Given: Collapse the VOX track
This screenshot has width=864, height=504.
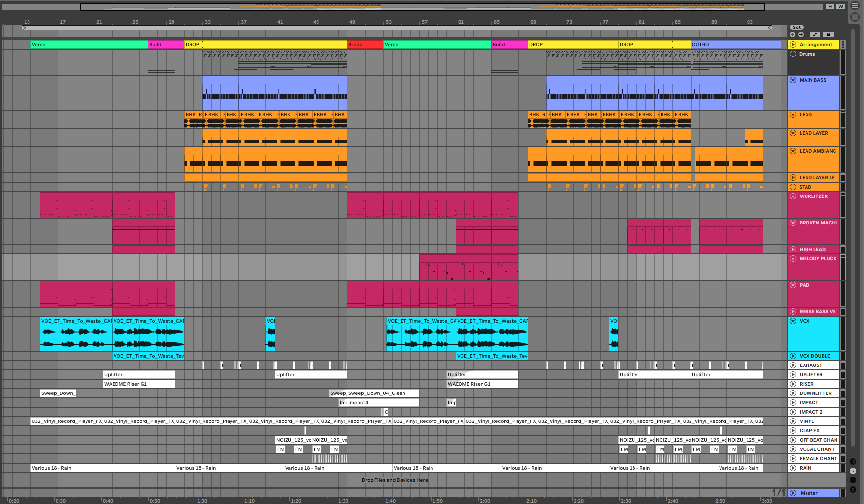Looking at the screenshot, I should 793,321.
